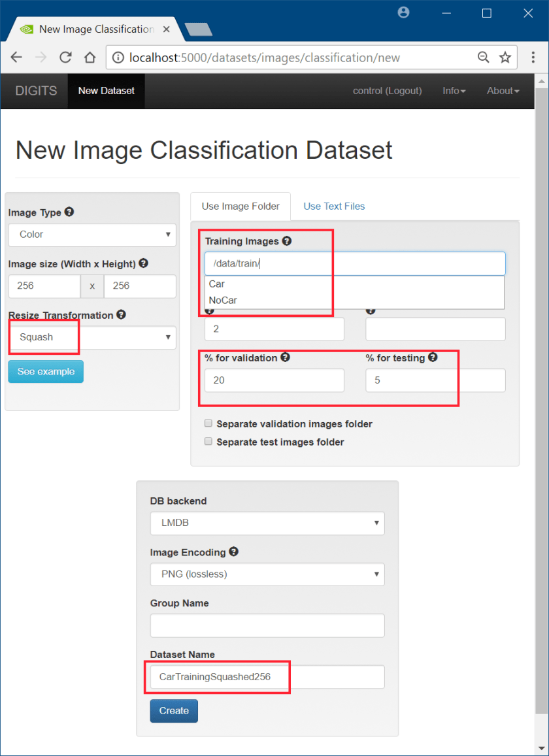This screenshot has height=756, width=549.
Task: Click help icon next to % for testing
Action: pos(433,357)
